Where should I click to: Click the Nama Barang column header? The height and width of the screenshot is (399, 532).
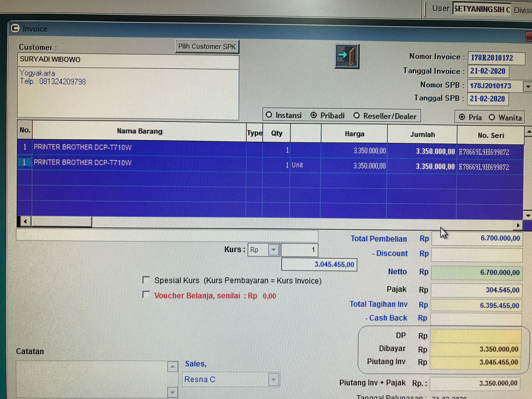tap(139, 131)
